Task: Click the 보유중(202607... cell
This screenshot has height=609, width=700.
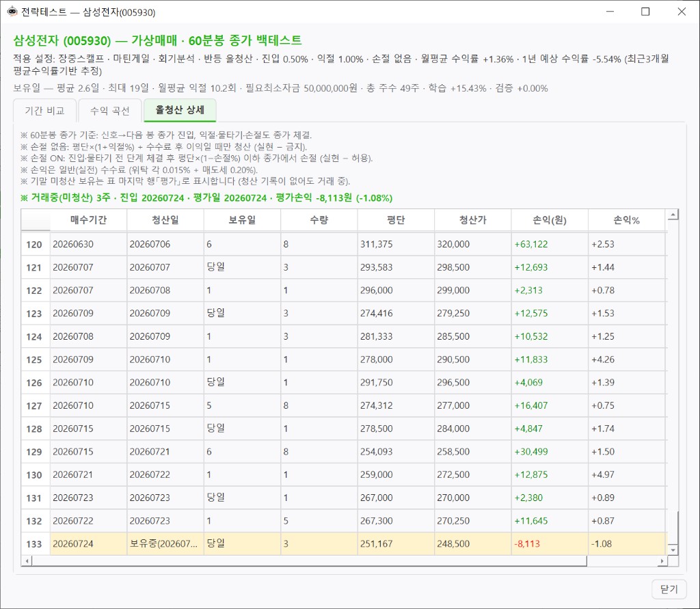Action: tap(165, 544)
